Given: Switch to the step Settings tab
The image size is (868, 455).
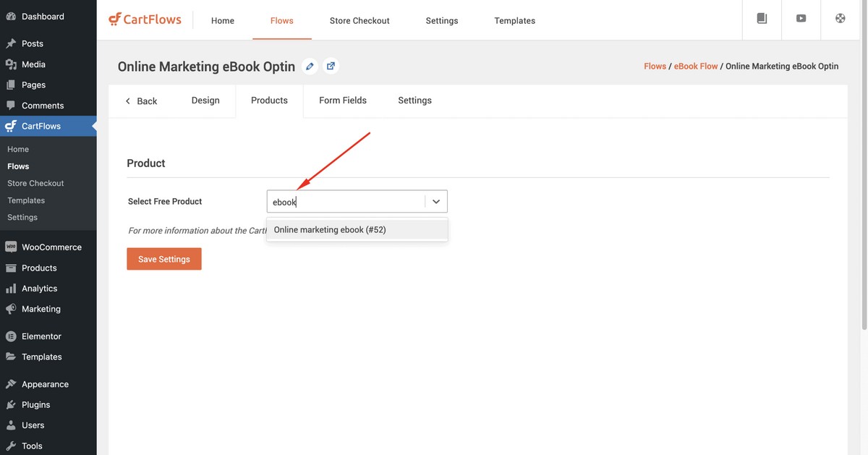Looking at the screenshot, I should point(414,101).
